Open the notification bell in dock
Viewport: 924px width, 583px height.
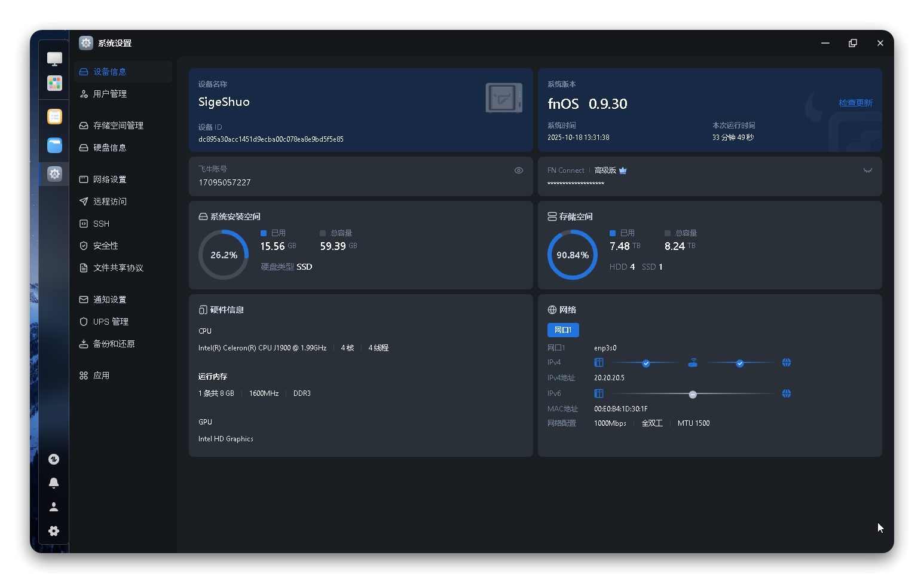54,483
